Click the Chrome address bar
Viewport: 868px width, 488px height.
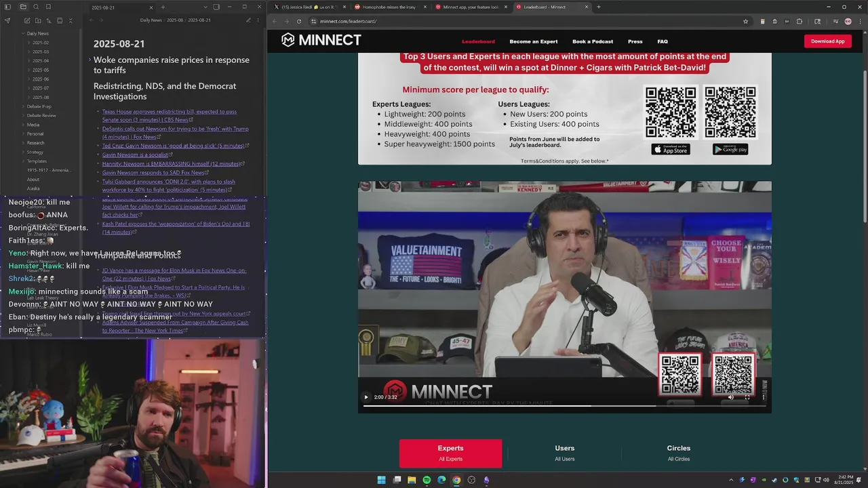[x=529, y=21]
